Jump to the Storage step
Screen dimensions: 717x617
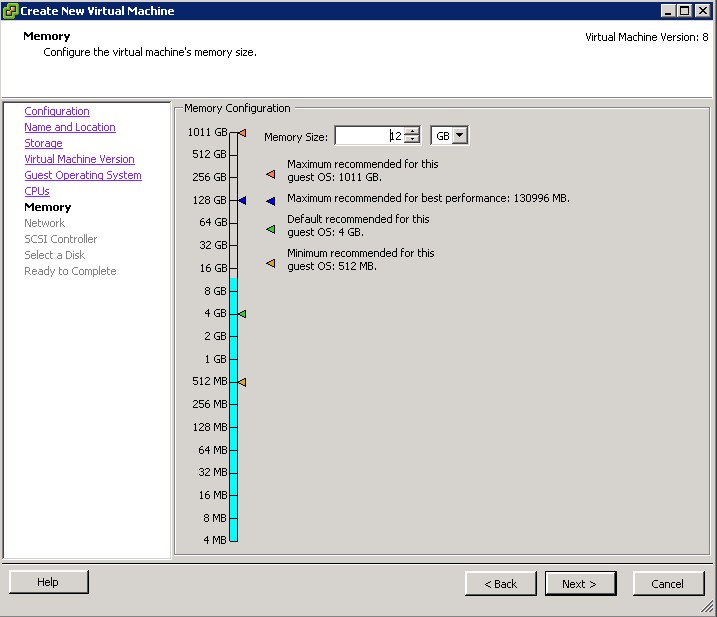click(x=43, y=143)
